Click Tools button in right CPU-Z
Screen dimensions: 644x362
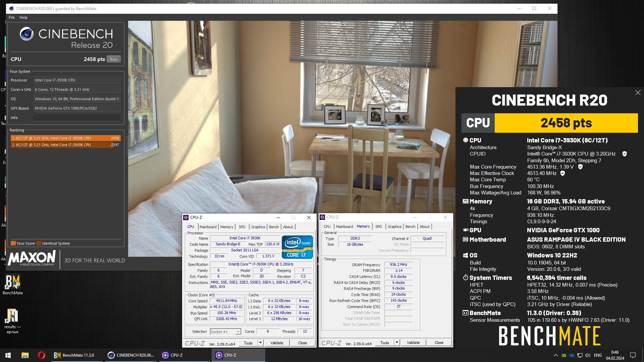click(x=385, y=343)
